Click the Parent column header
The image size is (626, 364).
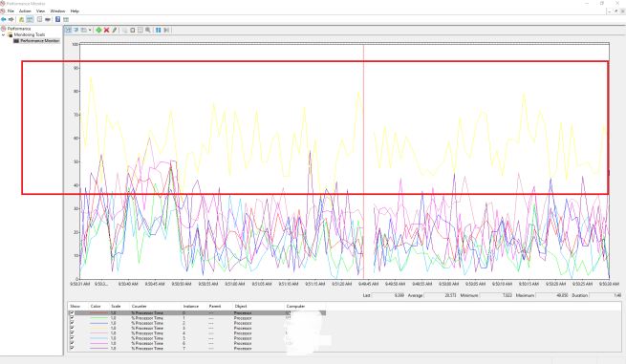coord(219,306)
